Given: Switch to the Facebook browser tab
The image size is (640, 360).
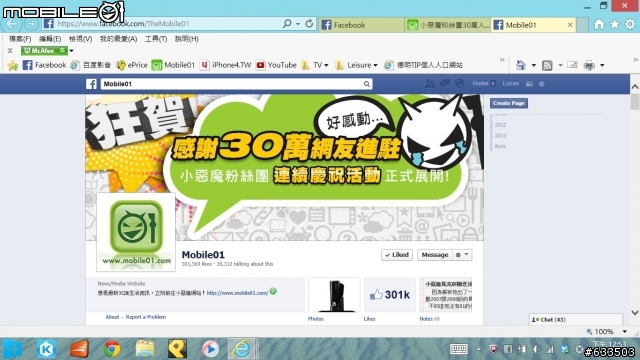Looking at the screenshot, I should click(x=361, y=25).
